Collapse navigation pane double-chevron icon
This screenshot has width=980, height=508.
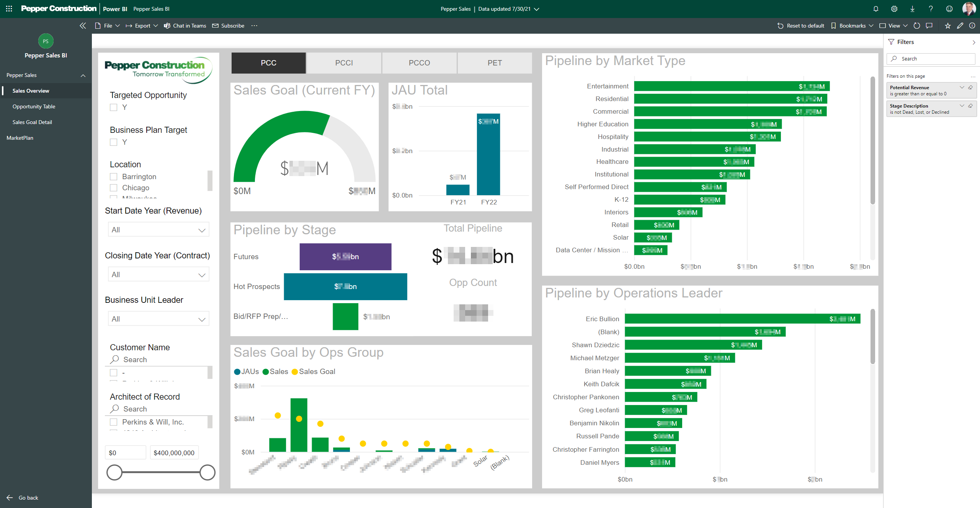[83, 26]
